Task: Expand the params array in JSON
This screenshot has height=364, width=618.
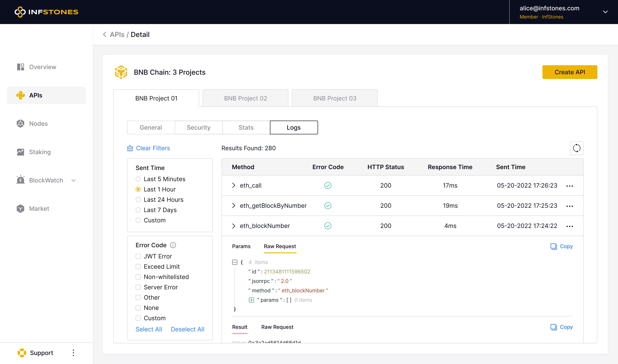Action: coord(251,300)
